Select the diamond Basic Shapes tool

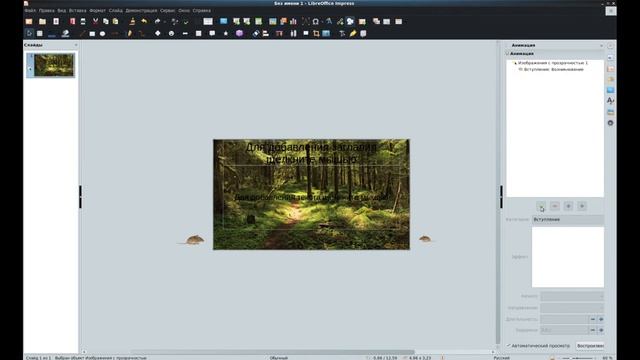(x=158, y=33)
